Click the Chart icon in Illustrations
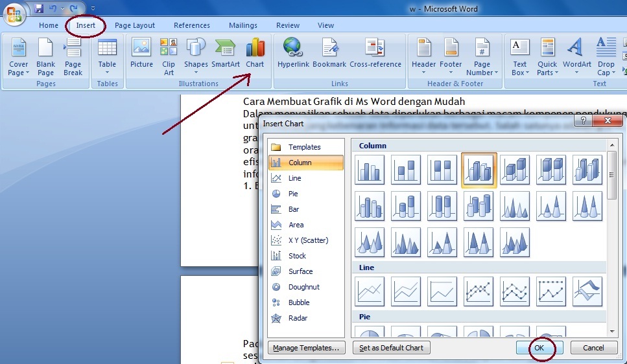The height and width of the screenshot is (364, 627). tap(255, 52)
